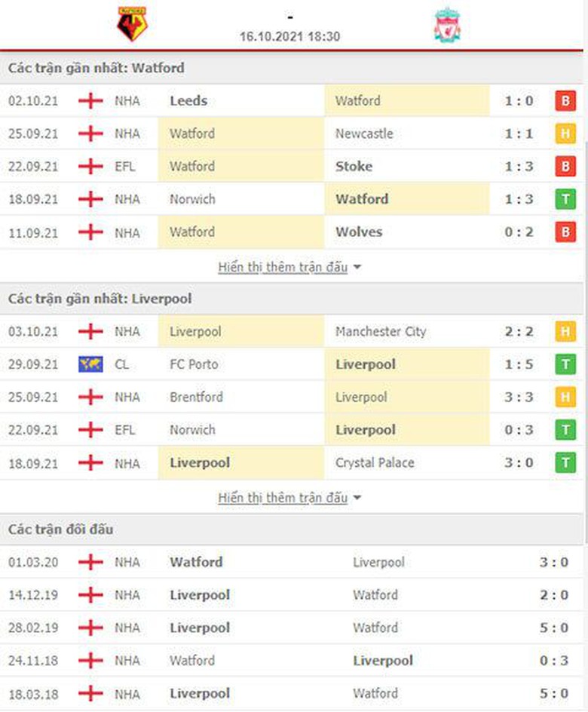Click the green T badge on Norwich–Watford row

[565, 200]
